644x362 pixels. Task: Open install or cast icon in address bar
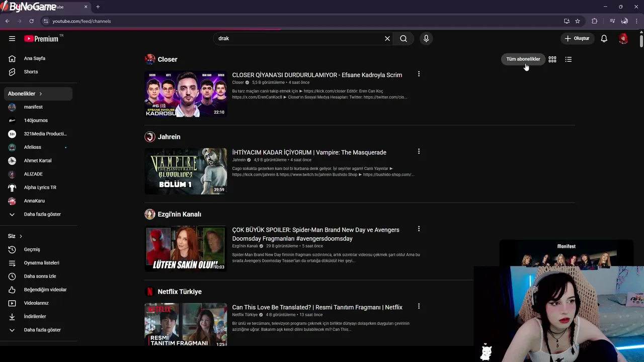coord(567,21)
